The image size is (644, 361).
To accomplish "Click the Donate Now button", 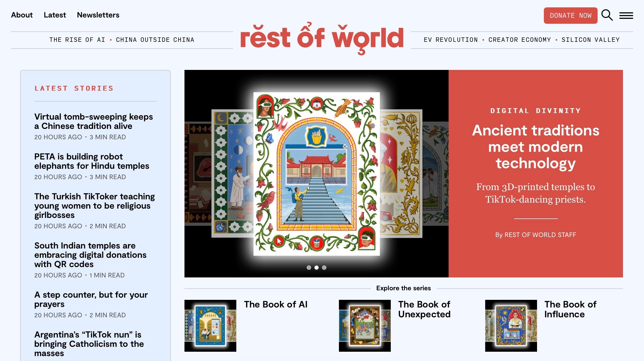I will (x=571, y=16).
